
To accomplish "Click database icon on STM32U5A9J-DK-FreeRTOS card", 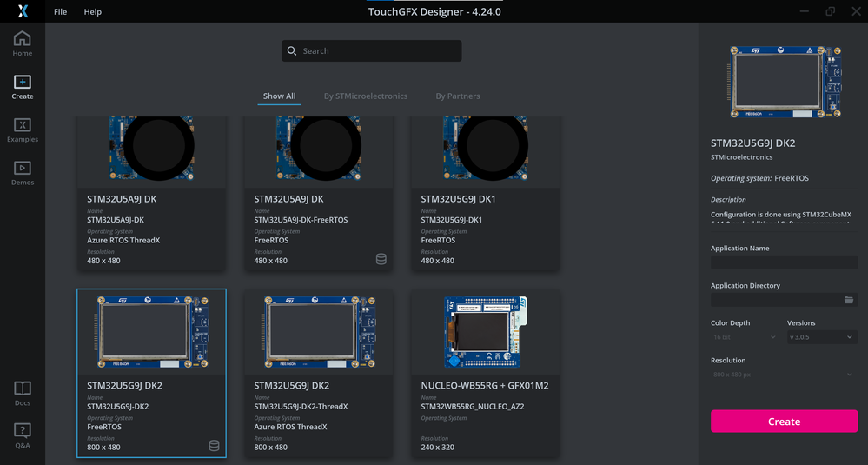I will (x=381, y=259).
